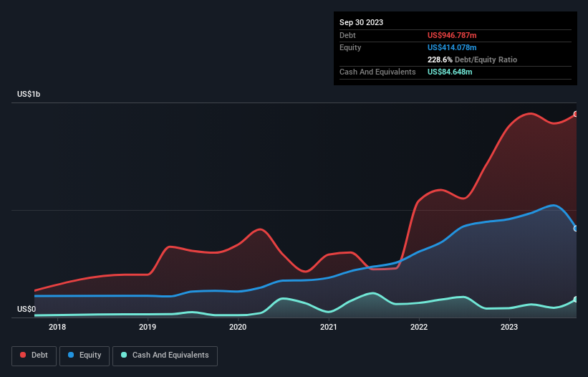
Task: Click the red Debt legend dot
Action: point(23,355)
